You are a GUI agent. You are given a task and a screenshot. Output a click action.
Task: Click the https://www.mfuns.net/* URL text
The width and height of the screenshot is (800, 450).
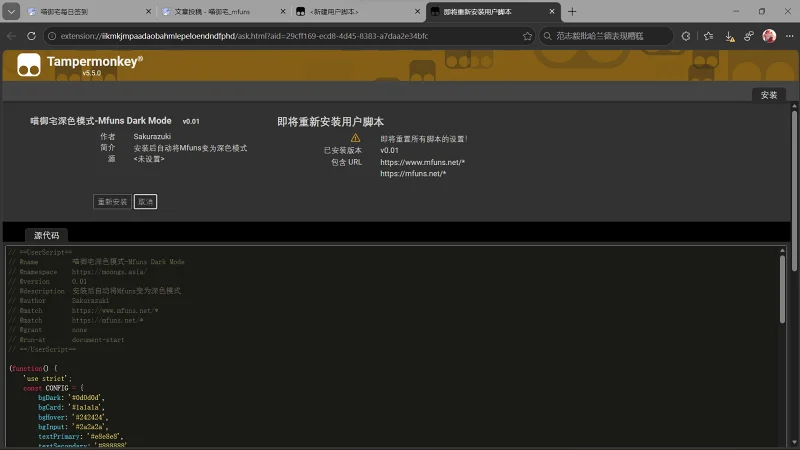[x=422, y=162]
